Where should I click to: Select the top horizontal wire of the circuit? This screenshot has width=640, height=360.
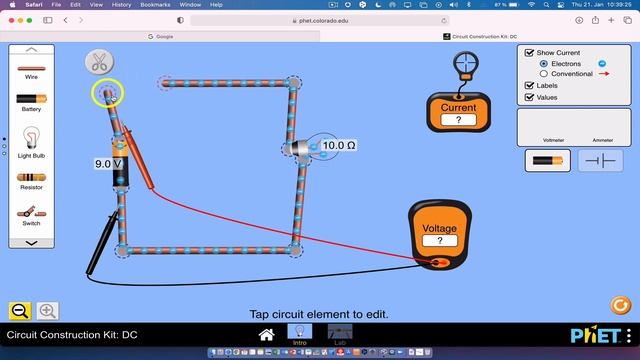point(229,83)
